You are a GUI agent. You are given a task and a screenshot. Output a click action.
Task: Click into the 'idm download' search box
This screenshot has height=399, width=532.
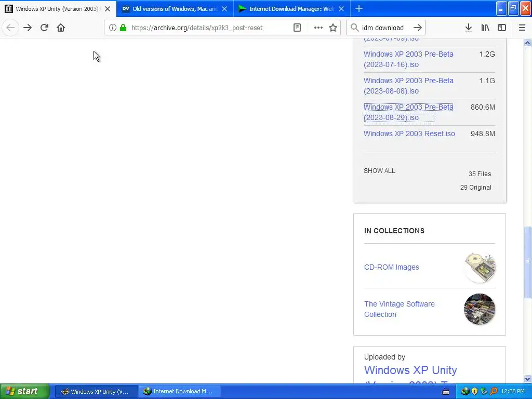pyautogui.click(x=385, y=28)
